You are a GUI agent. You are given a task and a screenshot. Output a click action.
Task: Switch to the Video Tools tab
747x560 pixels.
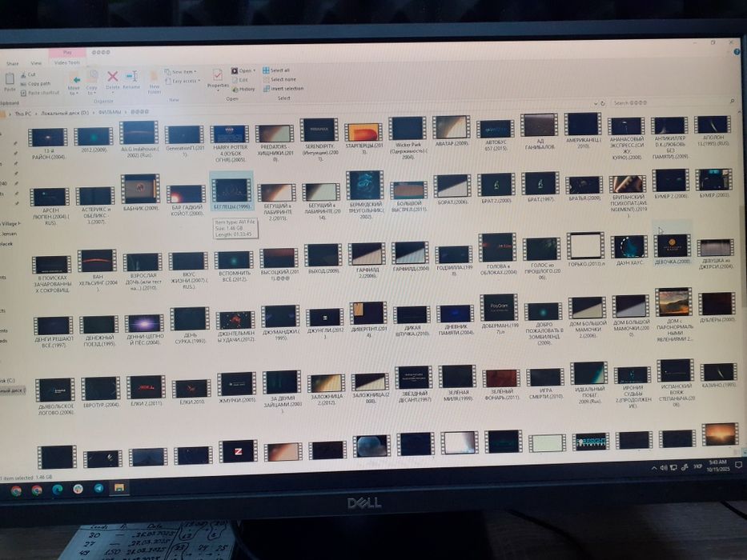[67, 62]
